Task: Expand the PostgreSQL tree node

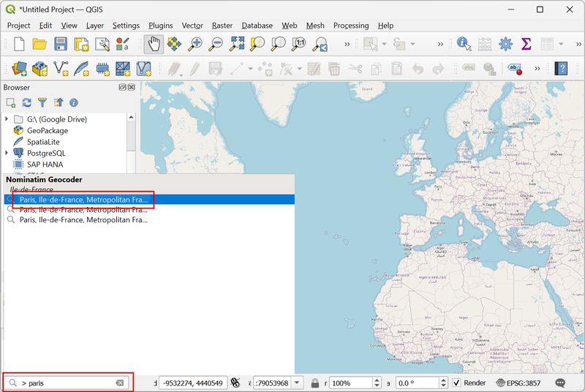Action: coord(7,153)
